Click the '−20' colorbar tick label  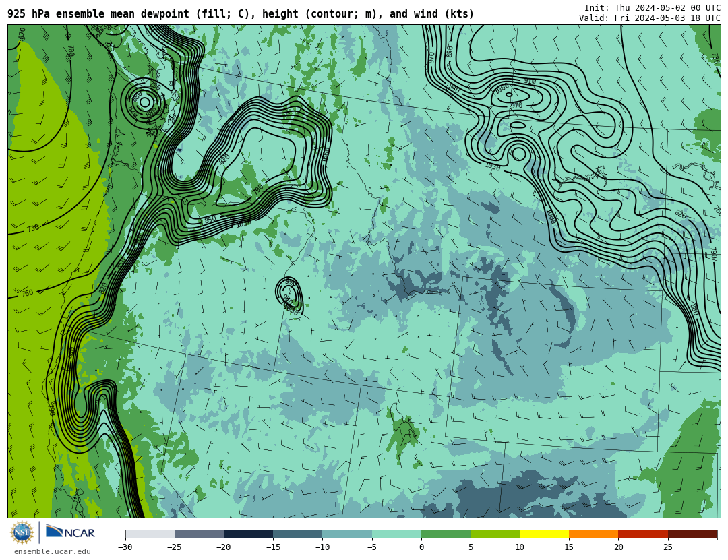click(223, 547)
